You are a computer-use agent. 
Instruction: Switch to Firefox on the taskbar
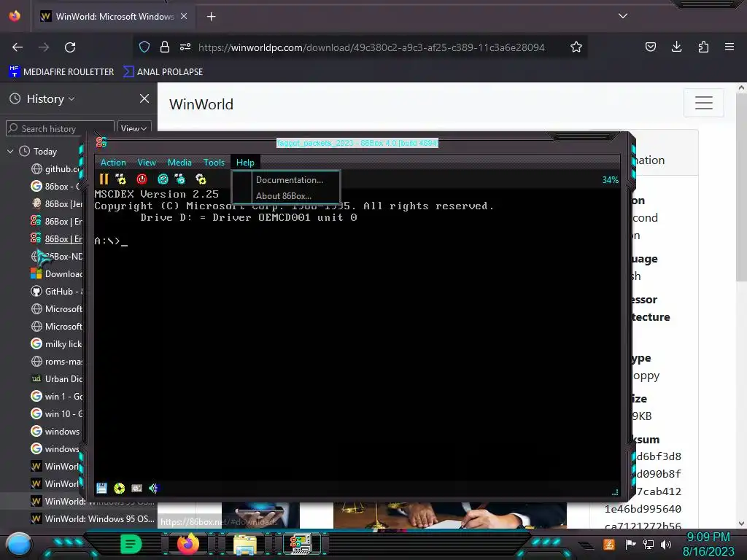point(187,544)
